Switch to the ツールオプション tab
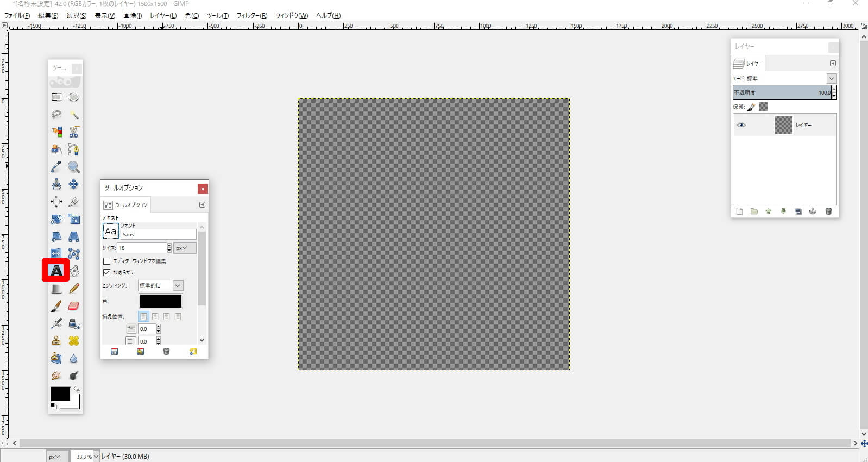Viewport: 868px width, 462px height. [x=126, y=205]
